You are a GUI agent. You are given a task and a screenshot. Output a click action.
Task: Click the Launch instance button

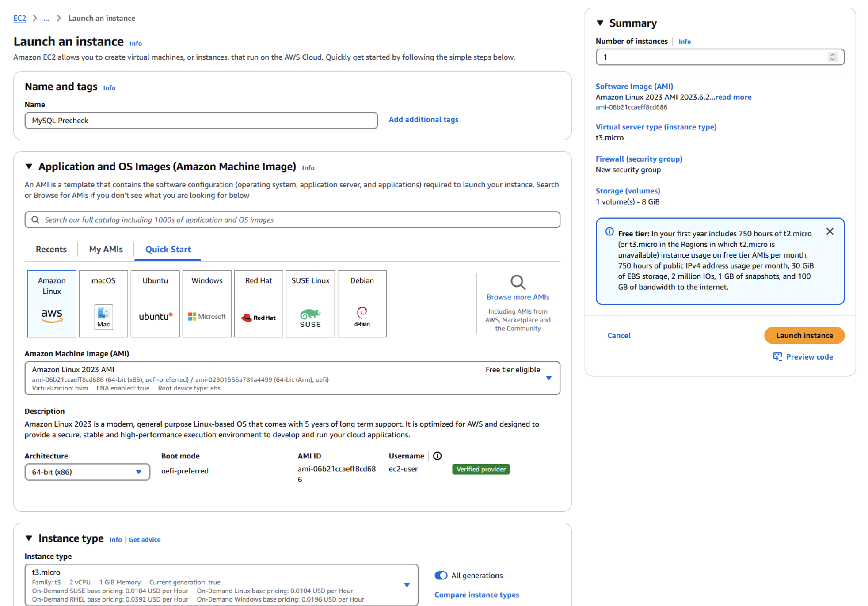[x=804, y=335]
